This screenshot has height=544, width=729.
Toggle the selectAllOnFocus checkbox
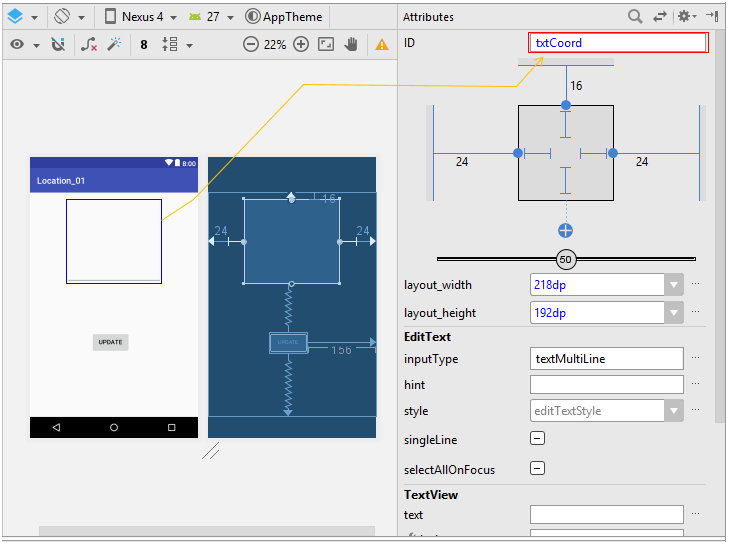pos(537,468)
